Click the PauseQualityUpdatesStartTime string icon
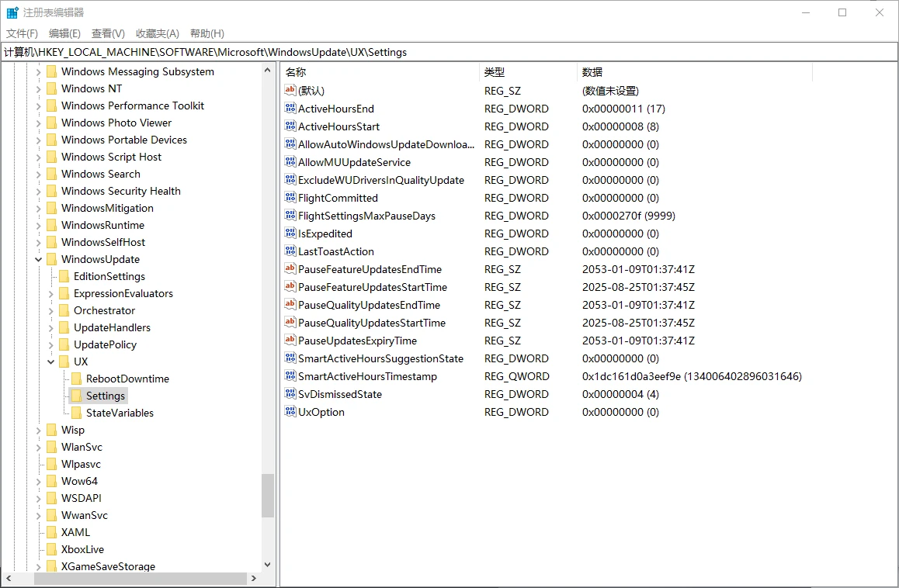This screenshot has width=899, height=588. (x=290, y=323)
